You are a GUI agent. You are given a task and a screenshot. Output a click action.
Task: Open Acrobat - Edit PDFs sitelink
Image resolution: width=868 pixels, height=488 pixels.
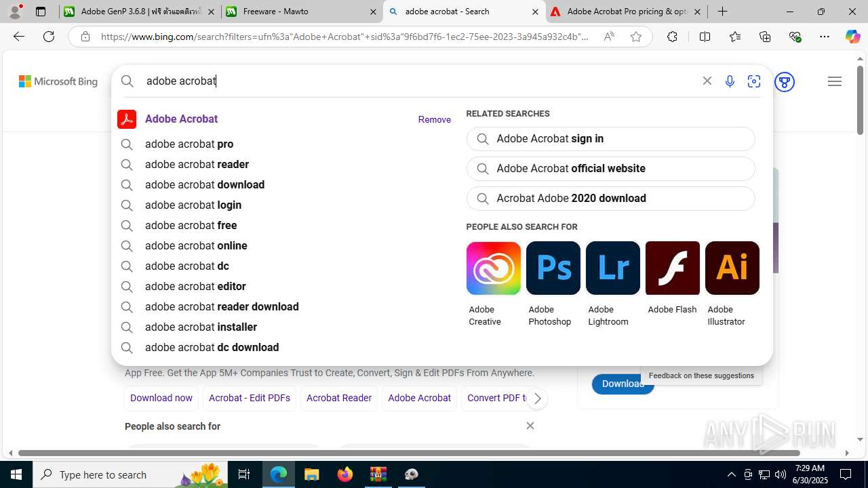tap(250, 398)
